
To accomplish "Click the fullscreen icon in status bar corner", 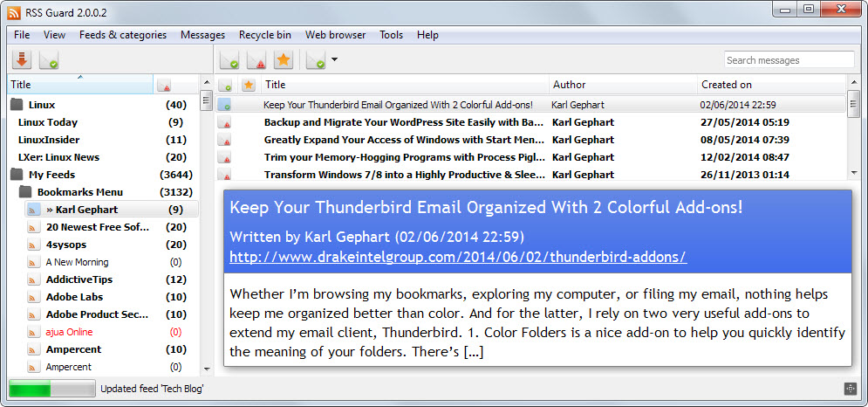I will (x=851, y=389).
